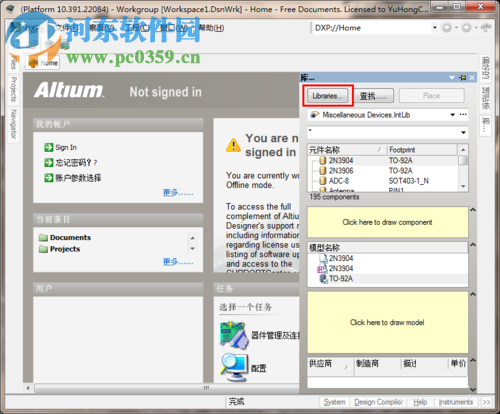Collapse the 模型名称 models section
Screen dimensions: 500x414
473,245
